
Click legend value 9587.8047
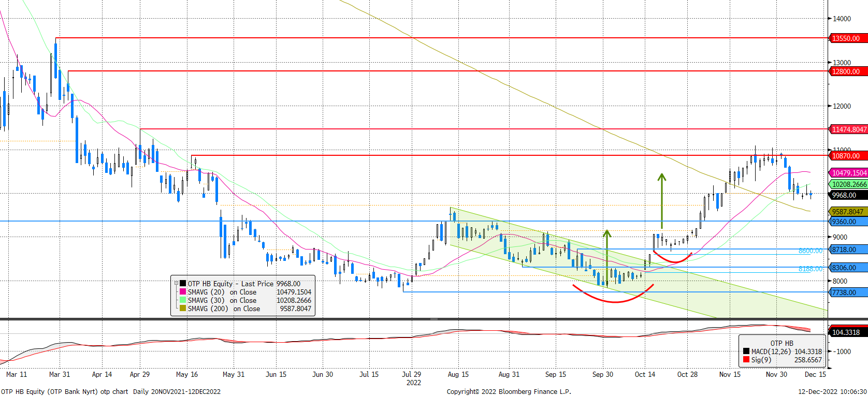(x=296, y=309)
